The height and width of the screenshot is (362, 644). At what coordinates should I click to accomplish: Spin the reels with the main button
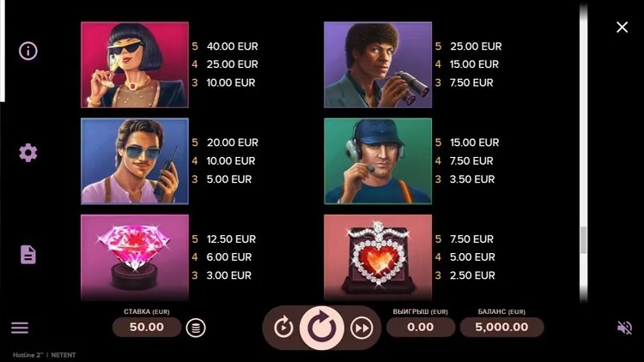[322, 328]
